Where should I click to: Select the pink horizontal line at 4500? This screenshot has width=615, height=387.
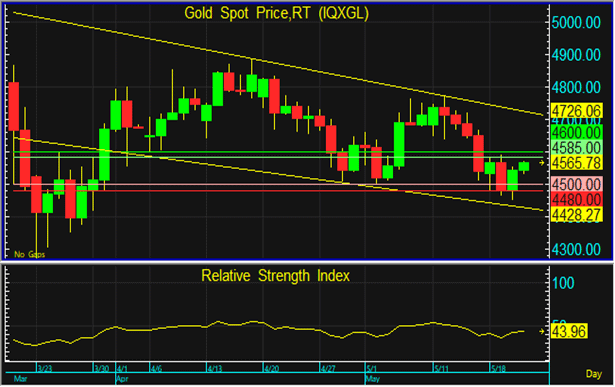click(278, 184)
